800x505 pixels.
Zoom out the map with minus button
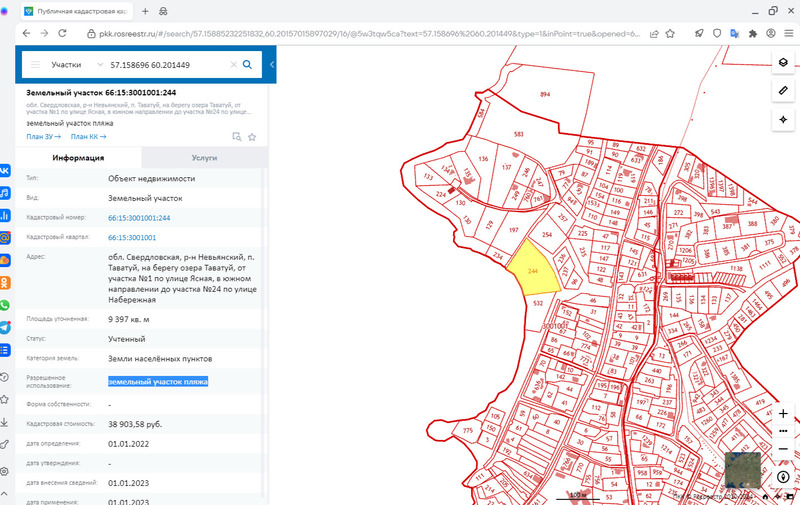click(x=783, y=449)
